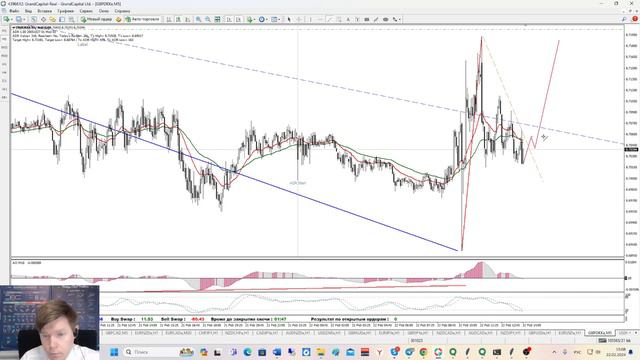Select the D1 timeframe button
Viewport: 640px width, 360px height.
pos(4,81)
